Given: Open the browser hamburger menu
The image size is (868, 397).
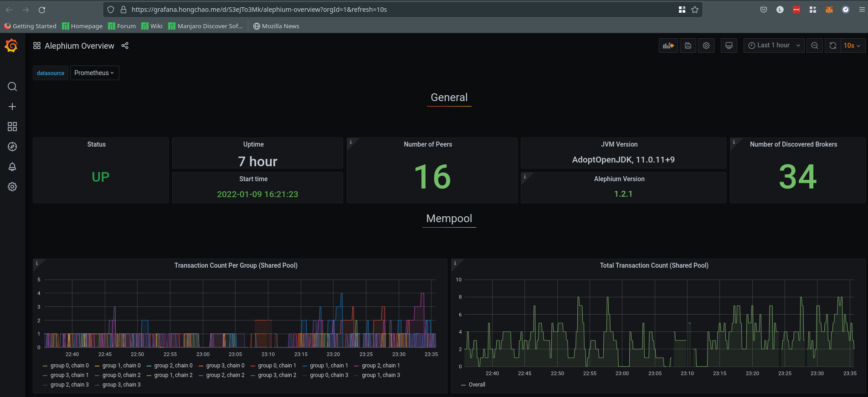Looking at the screenshot, I should pyautogui.click(x=862, y=10).
